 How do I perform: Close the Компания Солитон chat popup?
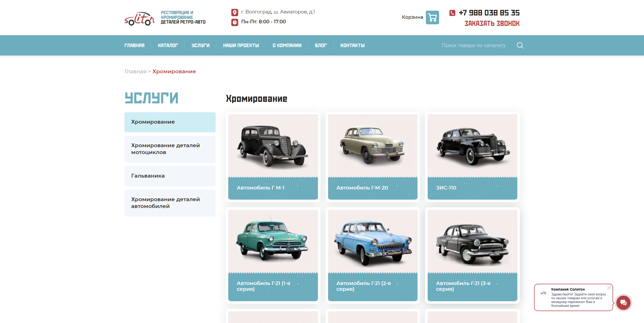[x=609, y=288]
